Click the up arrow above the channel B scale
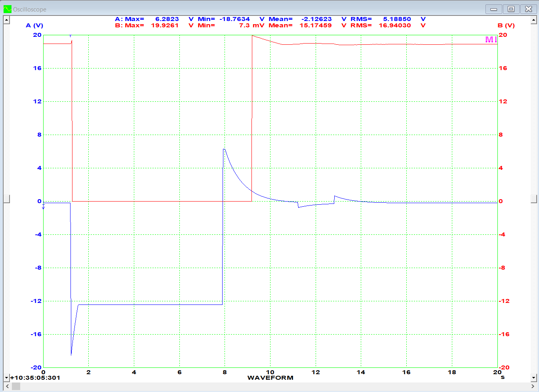The width and height of the screenshot is (539, 392). pyautogui.click(x=533, y=20)
